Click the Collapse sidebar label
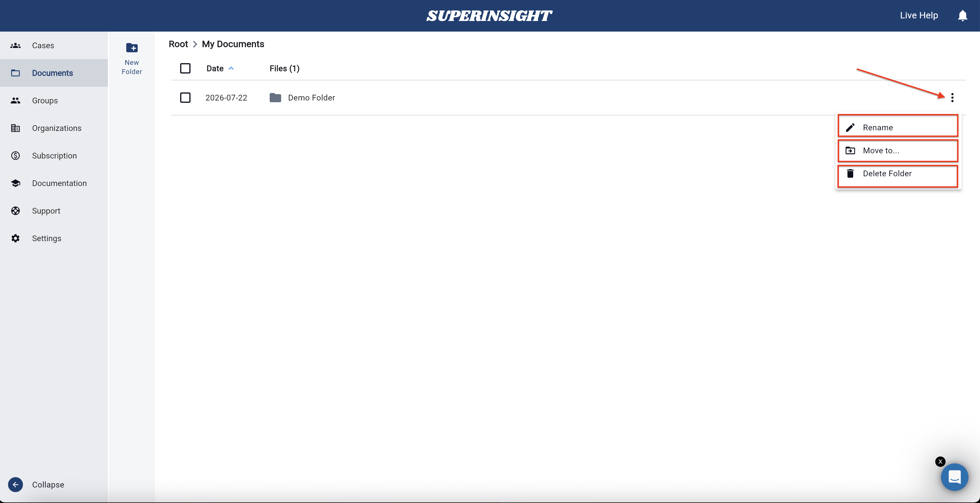The image size is (980, 503). point(48,484)
